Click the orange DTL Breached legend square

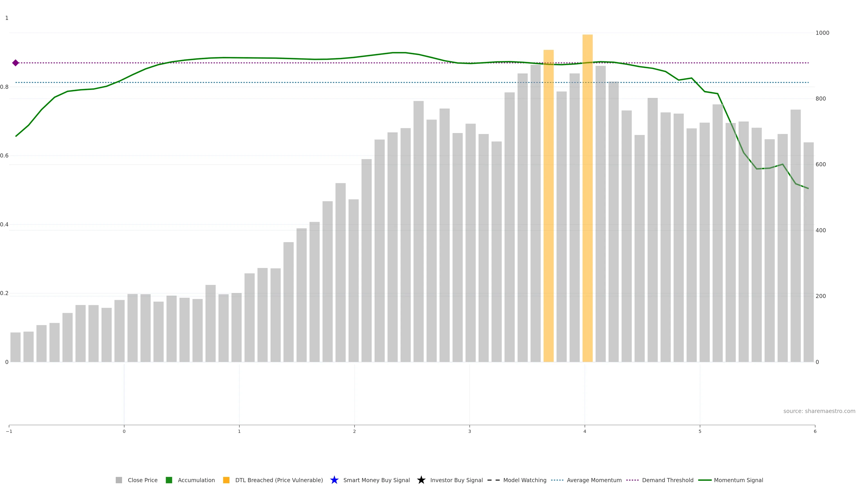226,480
